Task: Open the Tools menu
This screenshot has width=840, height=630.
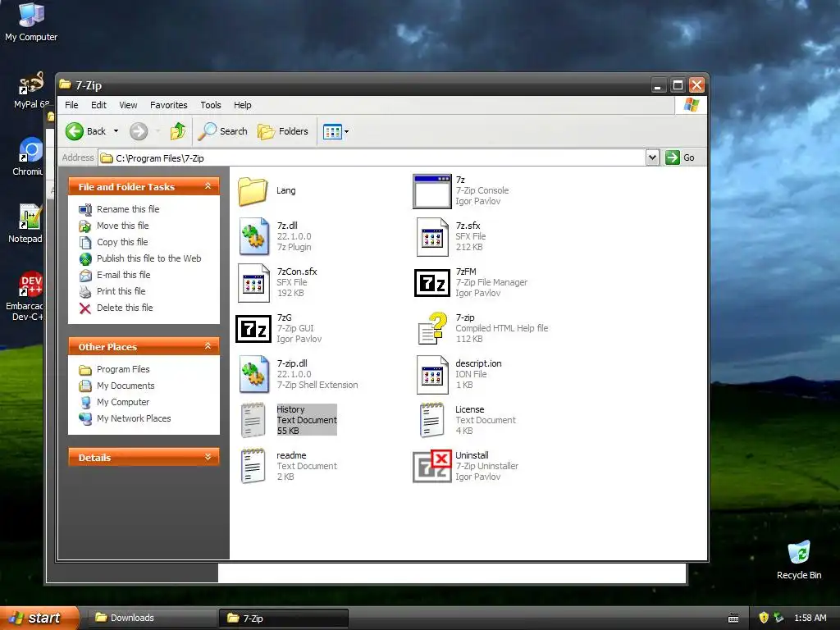Action: pos(211,105)
